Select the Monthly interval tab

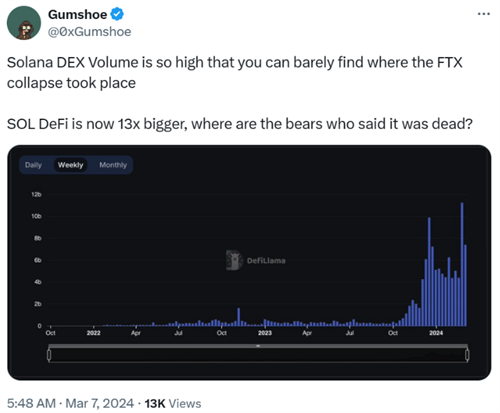(113, 165)
